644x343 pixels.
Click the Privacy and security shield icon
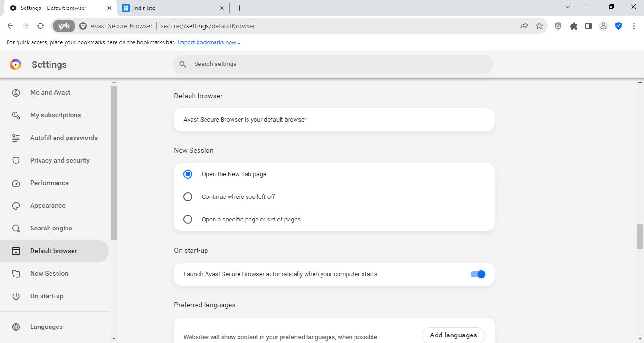16,161
